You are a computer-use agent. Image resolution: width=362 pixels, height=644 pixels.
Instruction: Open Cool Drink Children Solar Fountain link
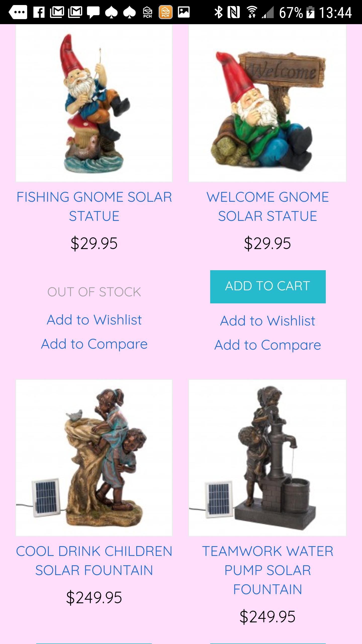(94, 560)
